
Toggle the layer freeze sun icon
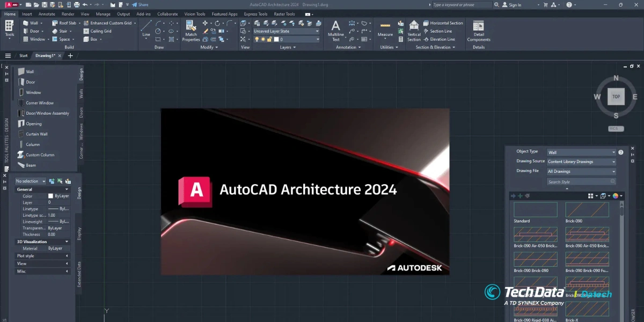(x=263, y=39)
